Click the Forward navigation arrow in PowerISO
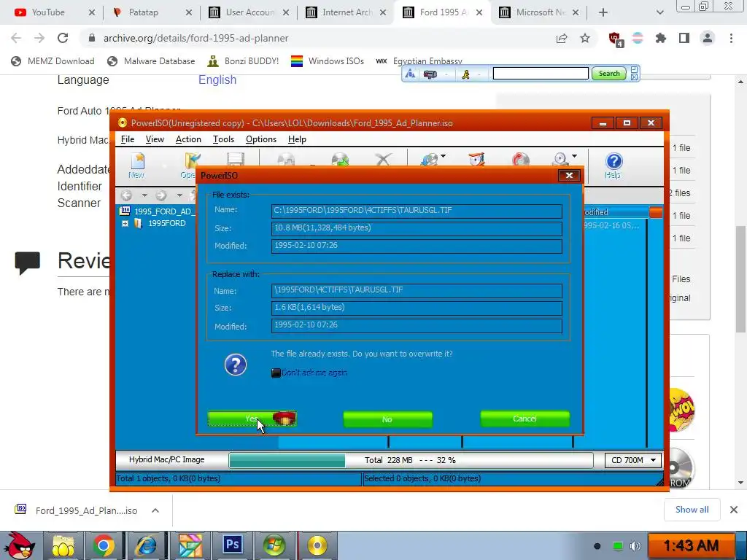Image resolution: width=747 pixels, height=560 pixels. [x=161, y=195]
